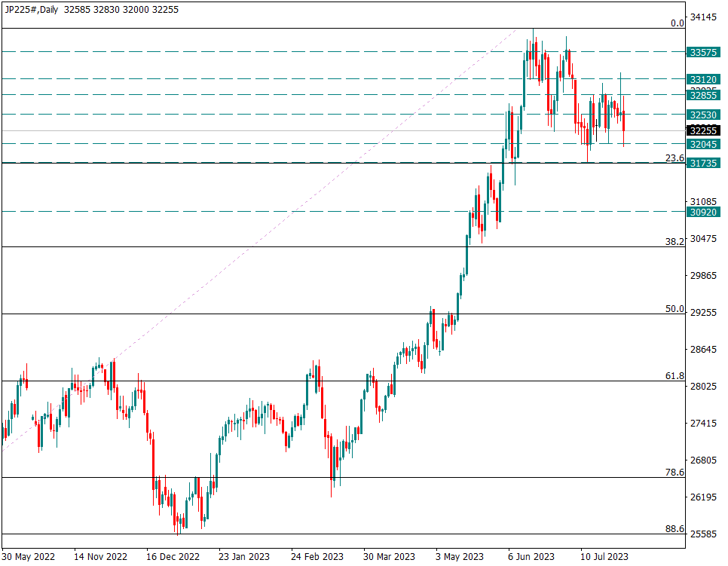Click the JP225#,Daily chart title
This screenshot has width=728, height=566.
(32, 10)
